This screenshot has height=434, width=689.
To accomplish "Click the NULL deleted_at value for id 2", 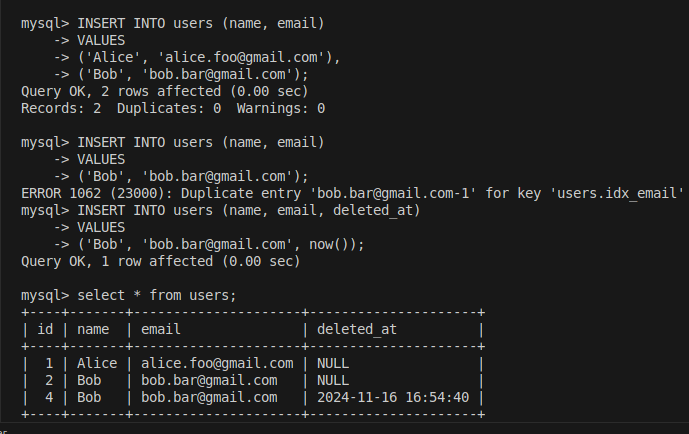I will click(332, 381).
